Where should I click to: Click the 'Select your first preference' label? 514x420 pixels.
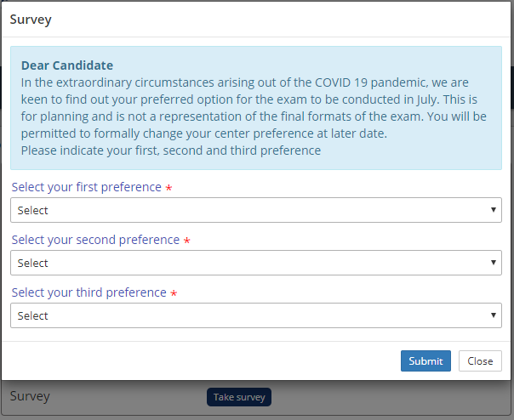(x=86, y=187)
